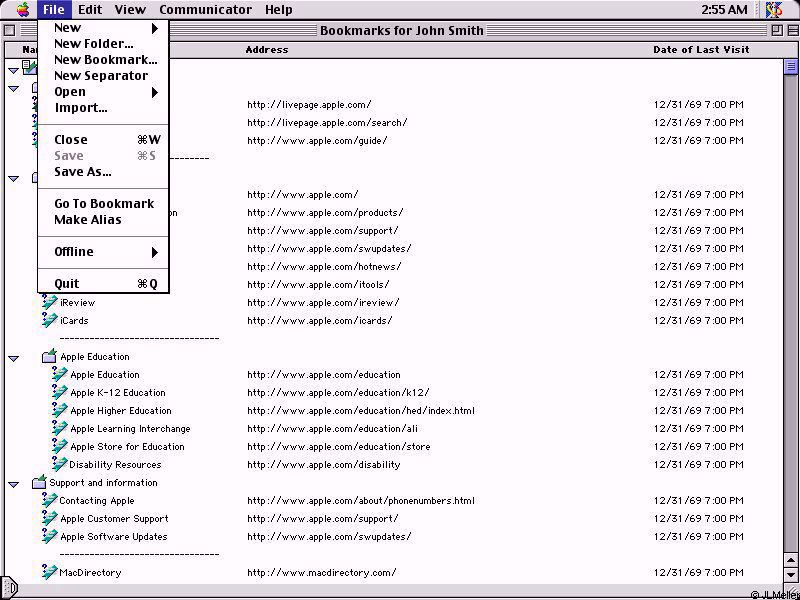Click the Apple Education bookmark icon under Apple Education folder
The height and width of the screenshot is (600, 800).
60,374
